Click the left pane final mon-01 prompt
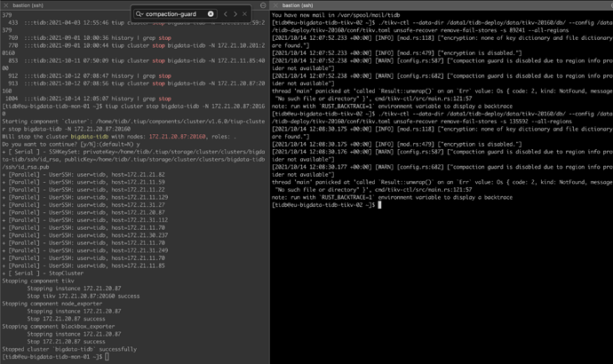The height and width of the screenshot is (364, 613). point(55,357)
